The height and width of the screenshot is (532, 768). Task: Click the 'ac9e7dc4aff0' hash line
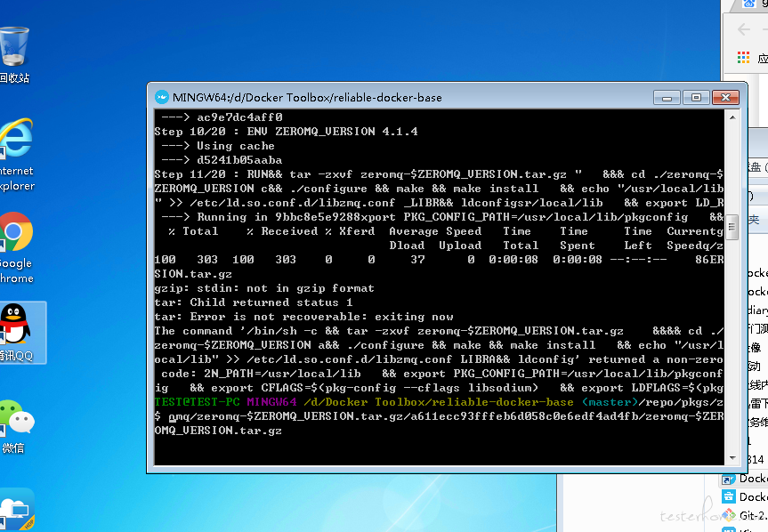[239, 117]
